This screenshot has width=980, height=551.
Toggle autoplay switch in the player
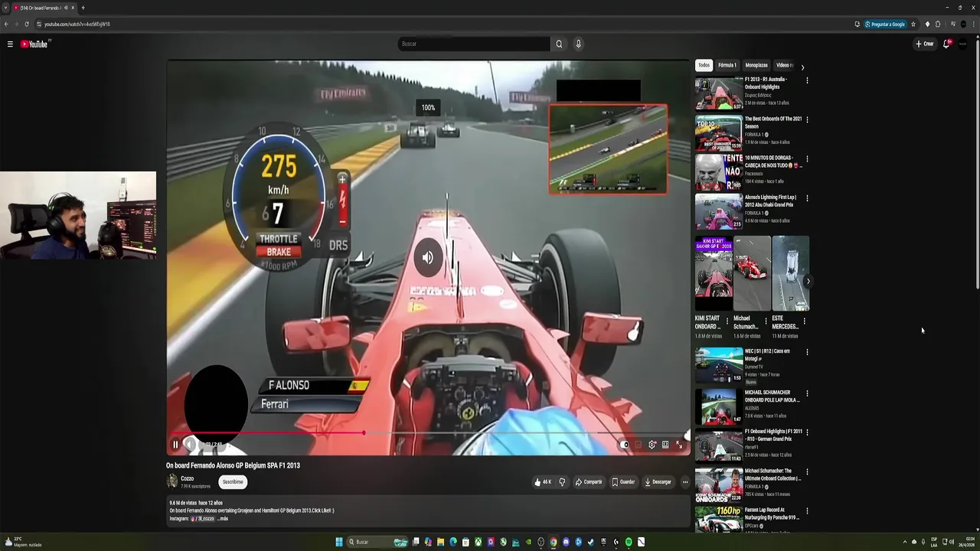[x=625, y=445]
